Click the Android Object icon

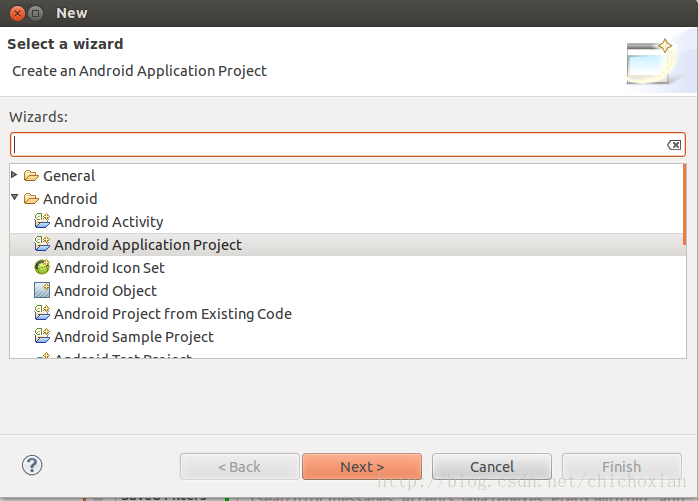[42, 290]
